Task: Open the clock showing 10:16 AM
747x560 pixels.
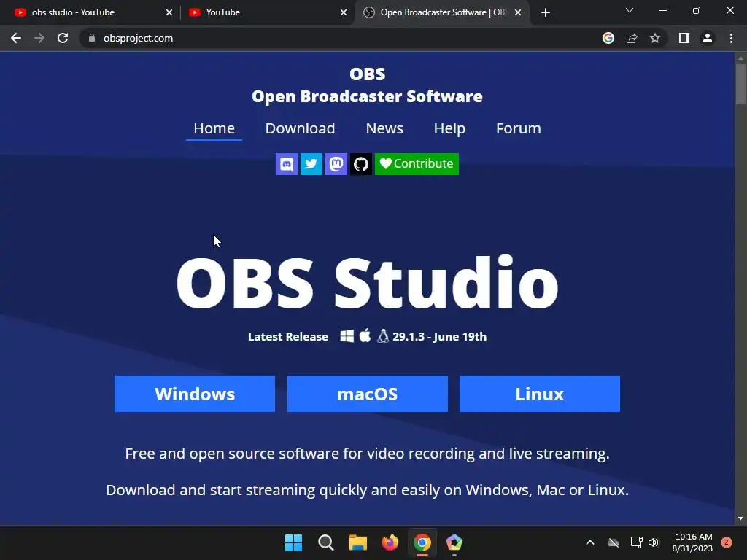Action: pos(692,542)
